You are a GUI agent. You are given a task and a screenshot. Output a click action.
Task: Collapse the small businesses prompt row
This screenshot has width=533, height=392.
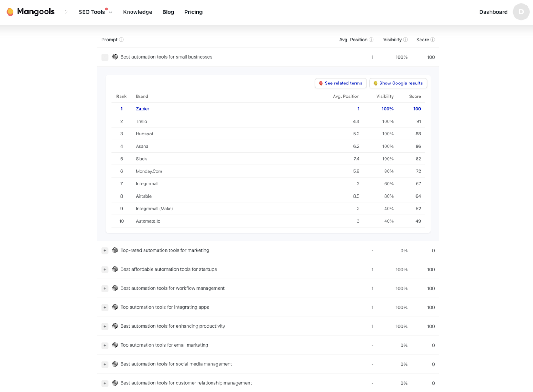105,57
